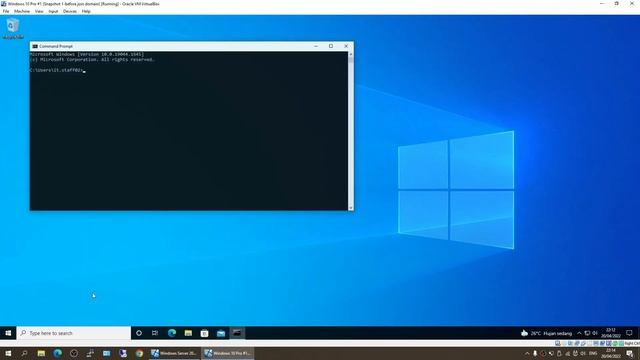Click the Command Prompt title bar icon
Screen dimensions: 640x360
[x=35, y=46]
